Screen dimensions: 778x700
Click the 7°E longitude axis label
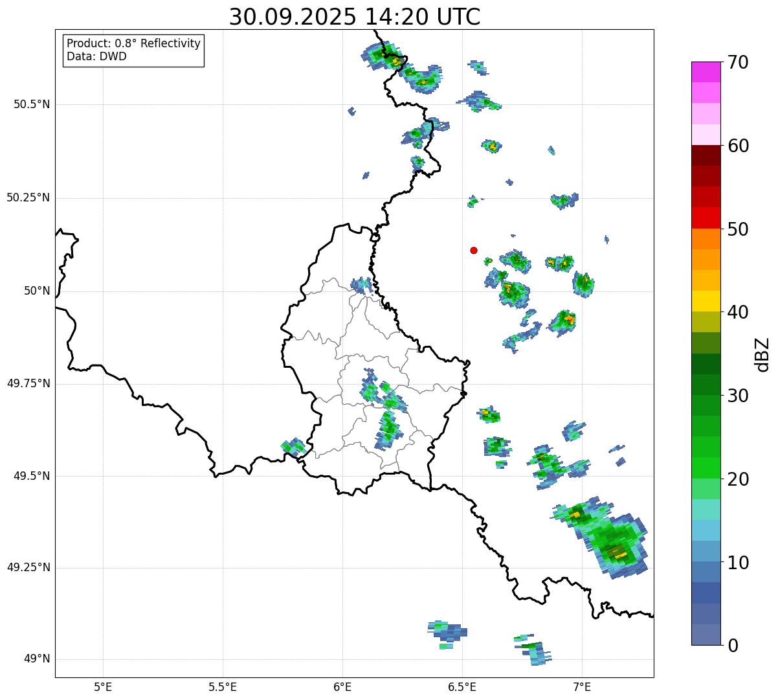click(x=582, y=686)
